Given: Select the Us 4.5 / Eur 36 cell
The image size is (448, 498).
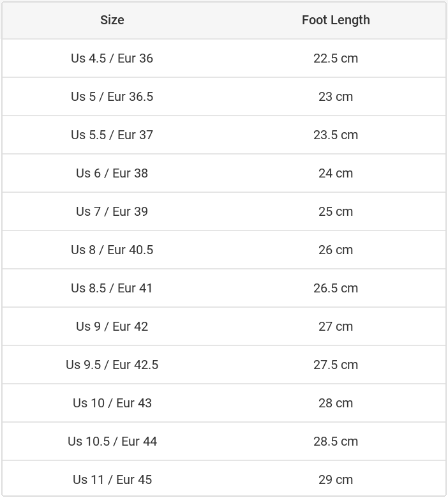Looking at the screenshot, I should coord(112,58).
